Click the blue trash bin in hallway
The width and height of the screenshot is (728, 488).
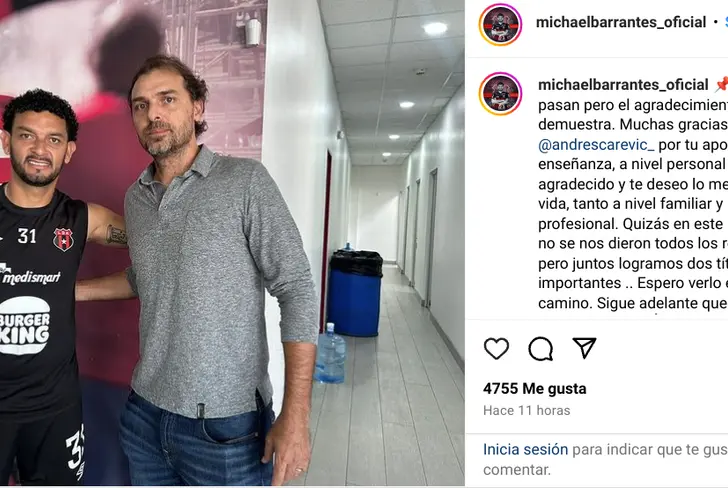point(355,293)
